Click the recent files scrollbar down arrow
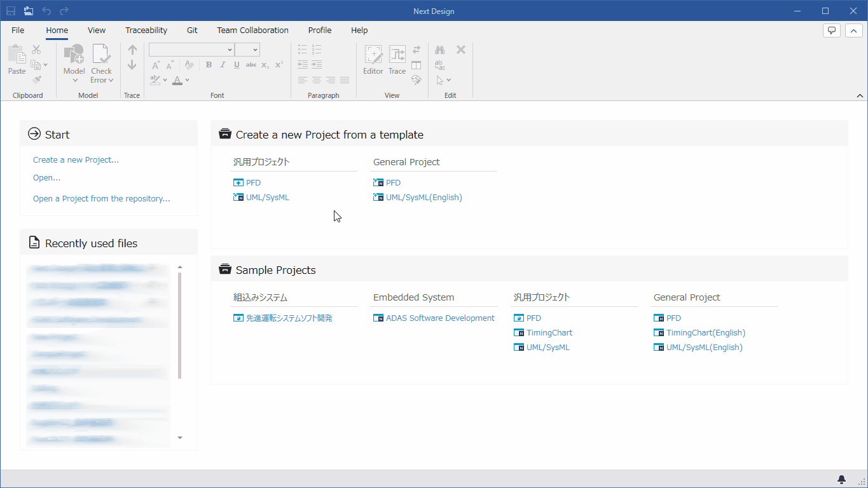The image size is (868, 488). pyautogui.click(x=180, y=438)
